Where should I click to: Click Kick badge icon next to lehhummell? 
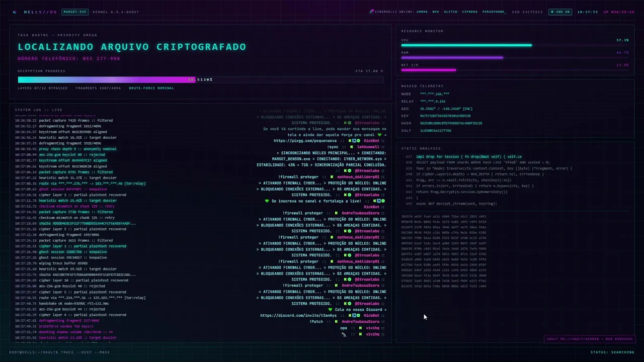click(352, 147)
